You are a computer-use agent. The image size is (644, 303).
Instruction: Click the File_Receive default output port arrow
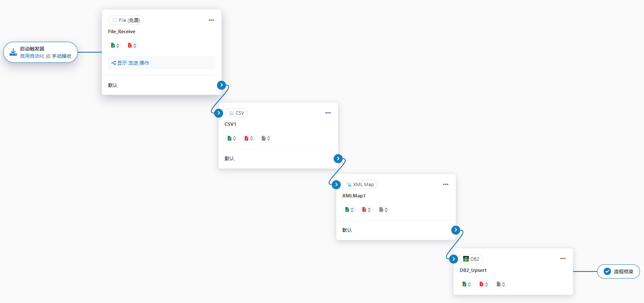221,85
